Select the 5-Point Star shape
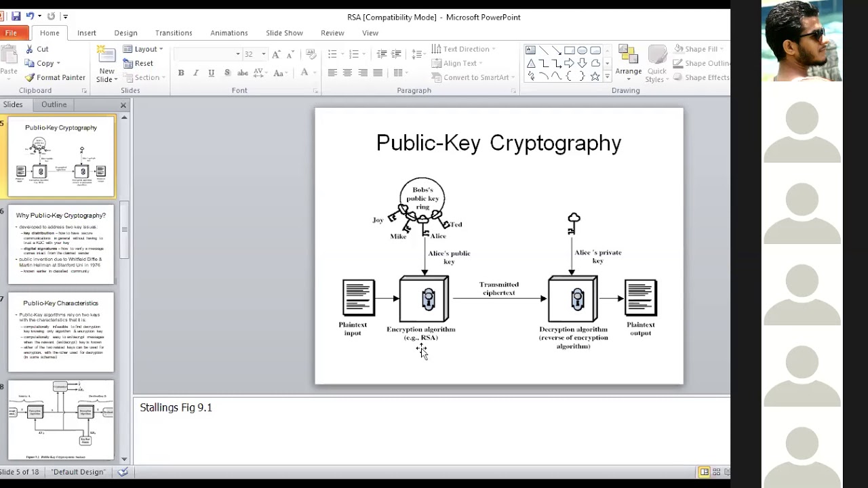The height and width of the screenshot is (488, 868). (x=595, y=76)
